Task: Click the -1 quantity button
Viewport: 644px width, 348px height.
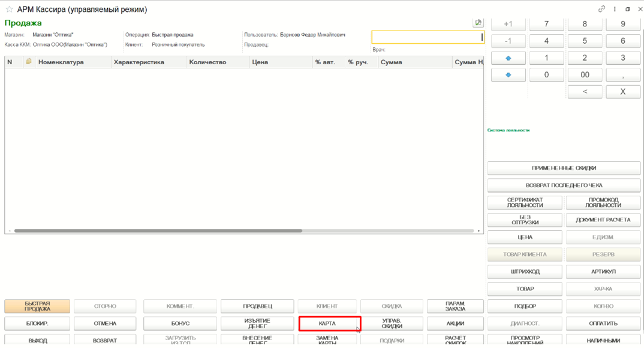Action: click(508, 41)
